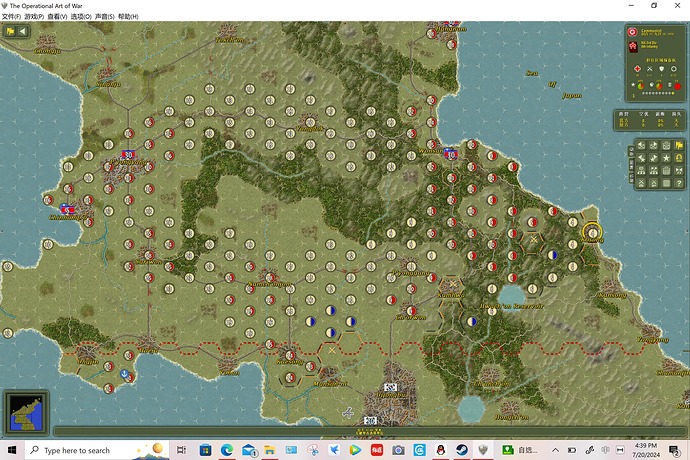The width and height of the screenshot is (690, 460).
Task: Click the Communist red emblem in unit panel
Action: click(632, 31)
